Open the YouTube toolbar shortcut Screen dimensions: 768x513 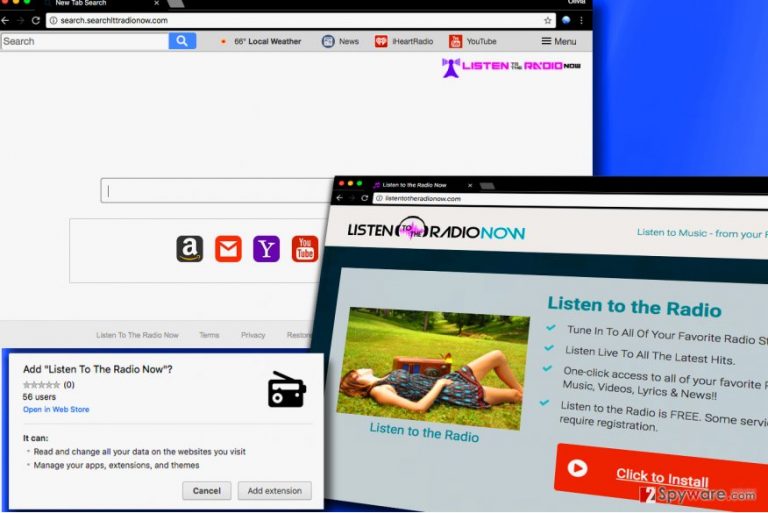pyautogui.click(x=473, y=42)
